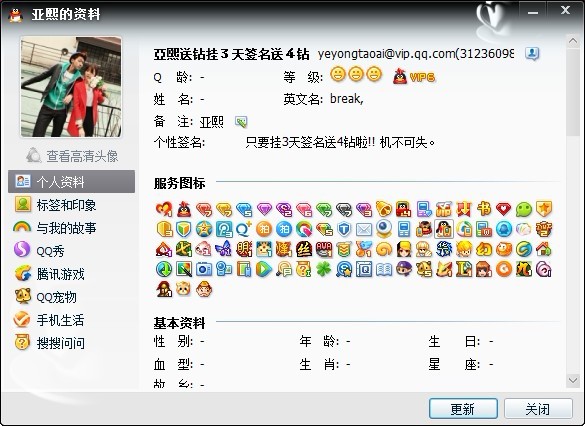Click the 书 character service icon
This screenshot has width=585, height=426.
pyautogui.click(x=484, y=209)
